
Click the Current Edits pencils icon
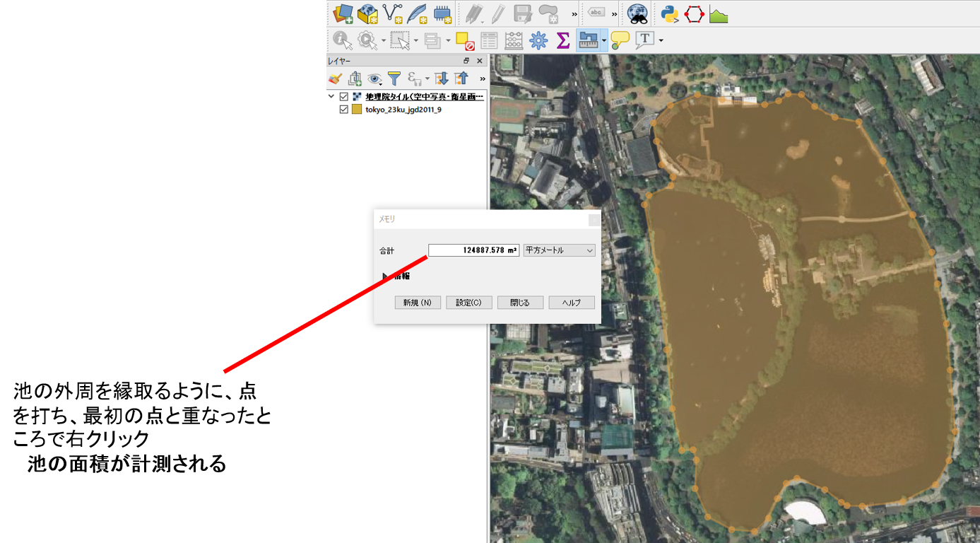(x=473, y=13)
